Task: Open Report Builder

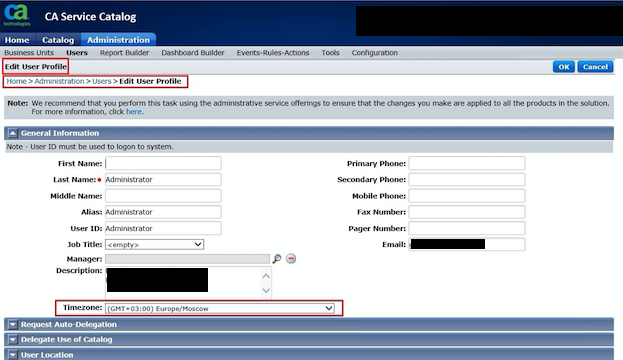Action: [x=124, y=53]
